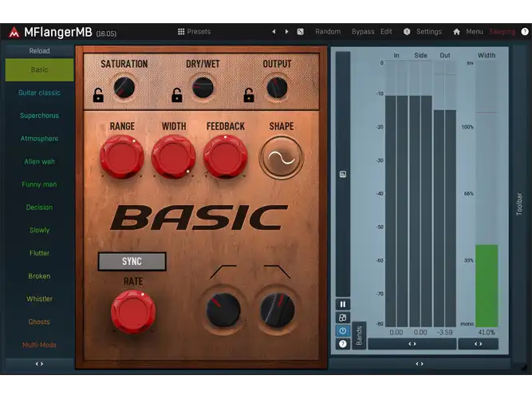This screenshot has width=532, height=399.
Task: Toggle the SYNC button
Action: 132,262
